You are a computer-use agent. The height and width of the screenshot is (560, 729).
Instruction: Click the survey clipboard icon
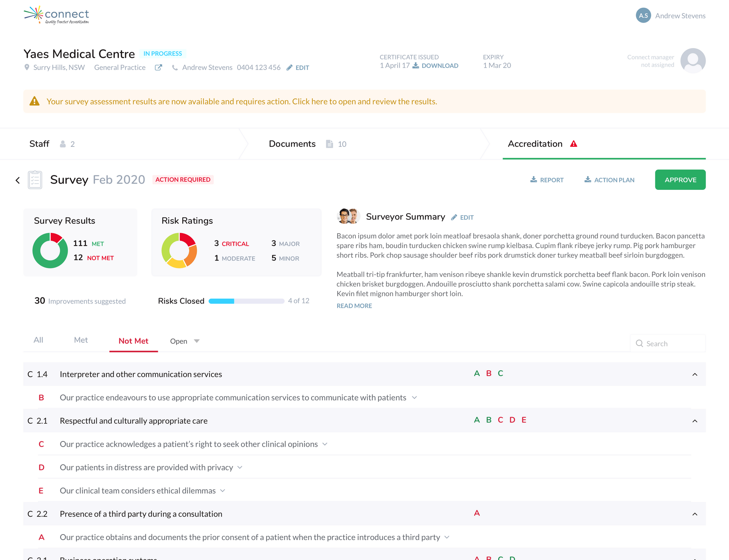click(x=35, y=180)
